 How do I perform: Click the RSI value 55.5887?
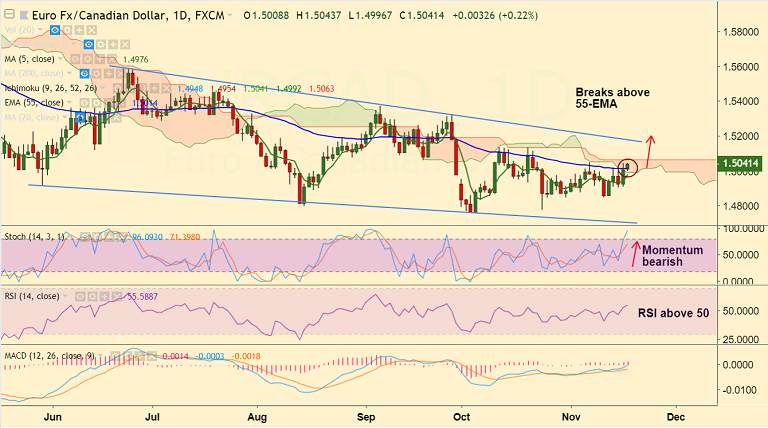coord(143,296)
